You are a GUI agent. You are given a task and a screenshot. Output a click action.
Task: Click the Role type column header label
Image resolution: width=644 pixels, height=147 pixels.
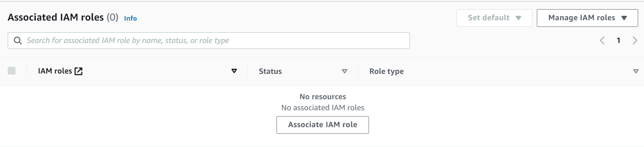(x=386, y=71)
